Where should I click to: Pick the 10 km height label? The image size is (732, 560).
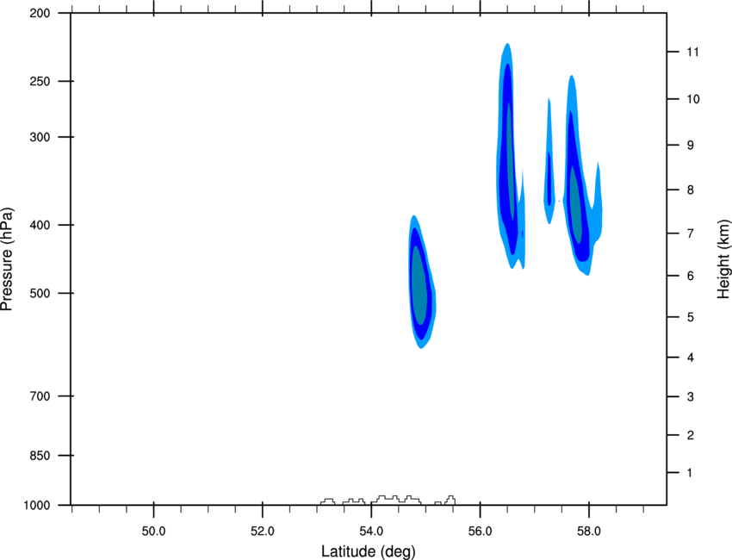[x=692, y=99]
